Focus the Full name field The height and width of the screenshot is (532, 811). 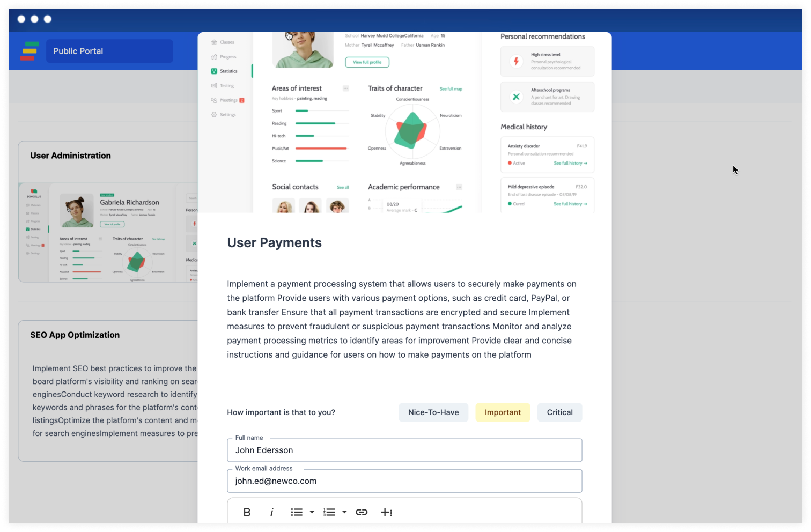coord(404,450)
